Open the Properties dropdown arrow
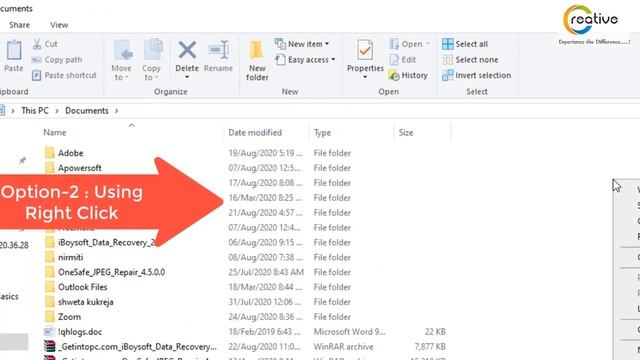This screenshot has width=640, height=360. [365, 77]
